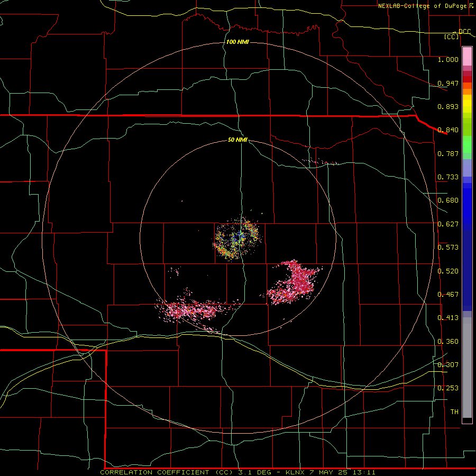Click the 0.520 legend value
Image resolution: width=476 pixels, height=476 pixels.
(448, 271)
